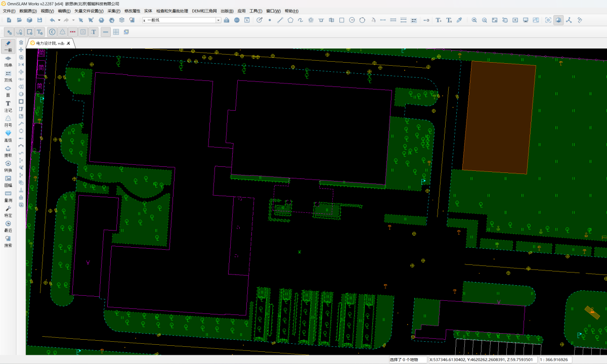This screenshot has width=607, height=364.
Task: Open the 量测 measurement category in sidebar
Action: click(8, 197)
